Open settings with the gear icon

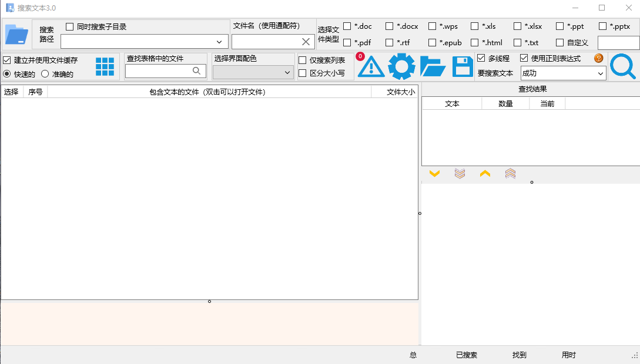[401, 66]
